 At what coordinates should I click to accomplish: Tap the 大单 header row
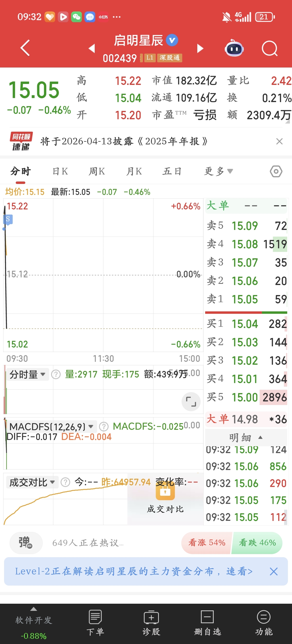246,206
